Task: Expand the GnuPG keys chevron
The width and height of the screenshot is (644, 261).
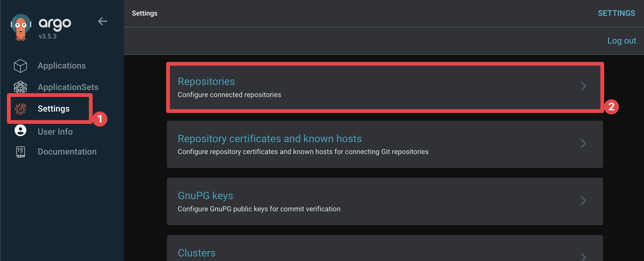Action: click(x=583, y=201)
